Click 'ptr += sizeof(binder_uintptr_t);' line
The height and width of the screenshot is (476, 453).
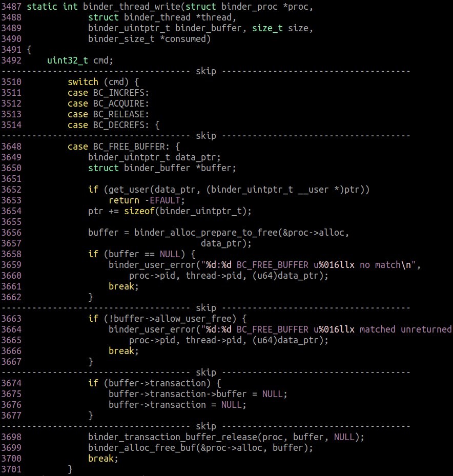tap(170, 211)
